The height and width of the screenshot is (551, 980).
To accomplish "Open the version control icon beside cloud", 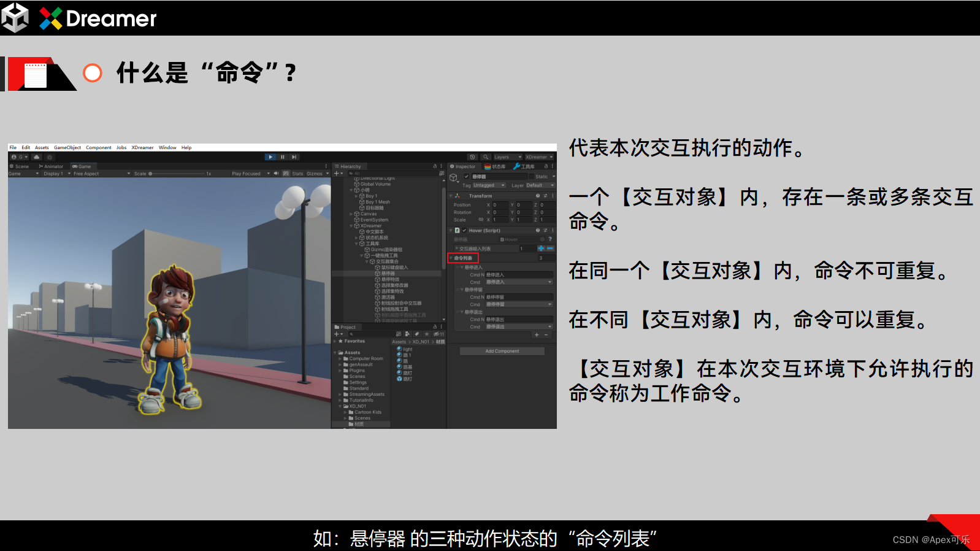I will (50, 157).
